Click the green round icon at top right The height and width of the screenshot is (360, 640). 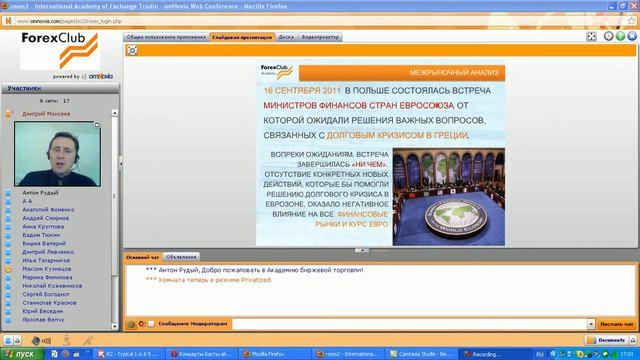[x=620, y=36]
